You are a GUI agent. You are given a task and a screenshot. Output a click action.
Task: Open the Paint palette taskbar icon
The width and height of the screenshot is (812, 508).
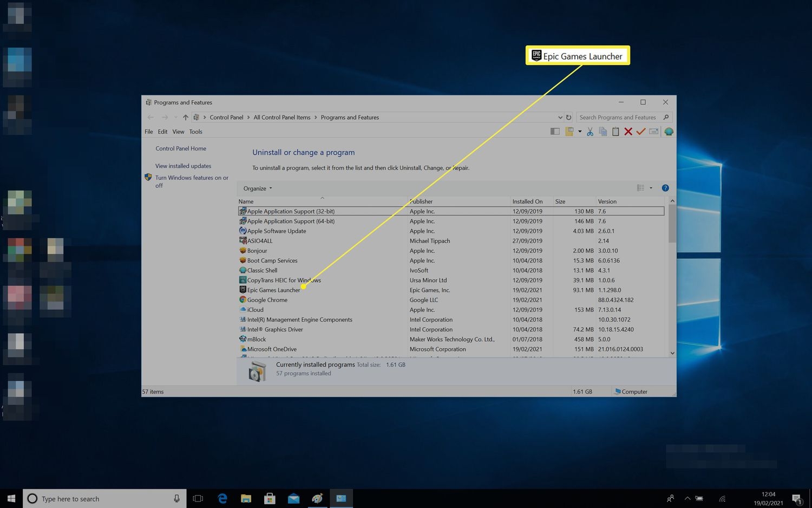coord(317,499)
